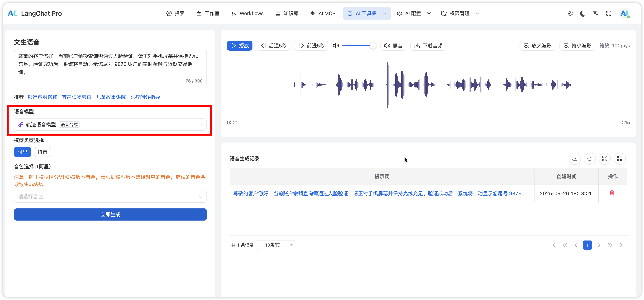Click the dark mode moon icon
The height and width of the screenshot is (300, 644).
point(582,14)
